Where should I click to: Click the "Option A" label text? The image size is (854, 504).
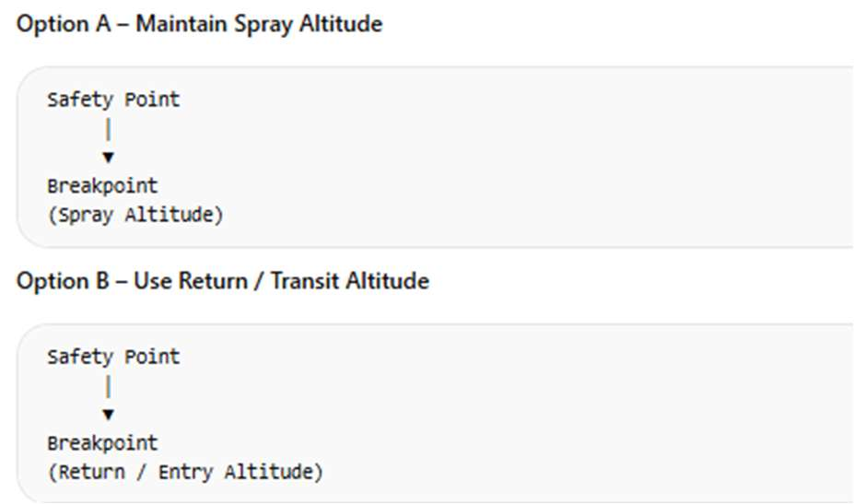point(62,25)
